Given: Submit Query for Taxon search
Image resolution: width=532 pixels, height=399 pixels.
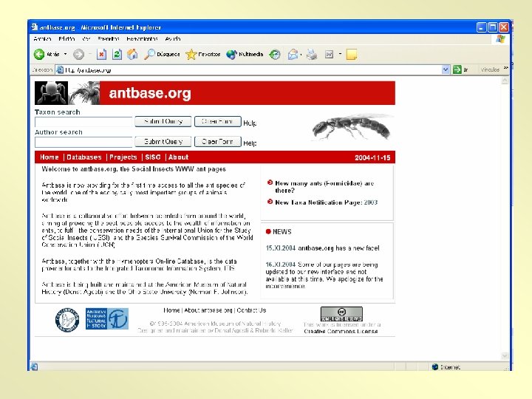Looking at the screenshot, I should (x=163, y=121).
